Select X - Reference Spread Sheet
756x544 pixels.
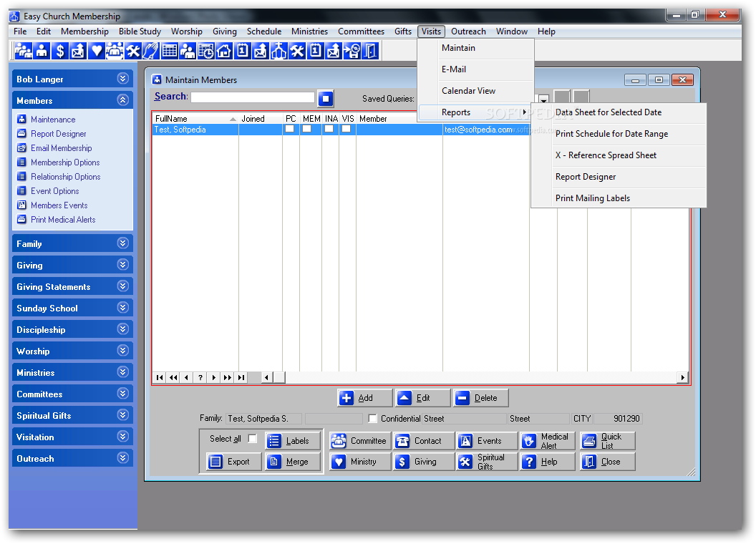click(619, 155)
